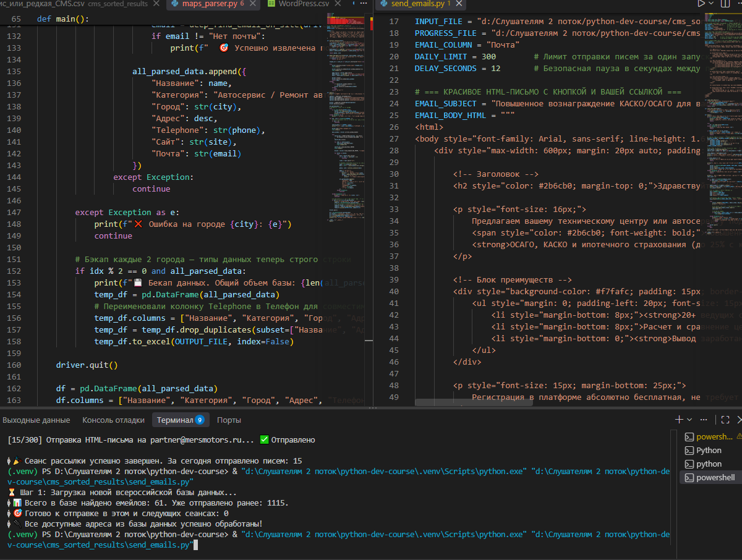The width and height of the screenshot is (742, 560).
Task: Click the '<!-- Заголовок -->' comment line
Action: [496, 174]
